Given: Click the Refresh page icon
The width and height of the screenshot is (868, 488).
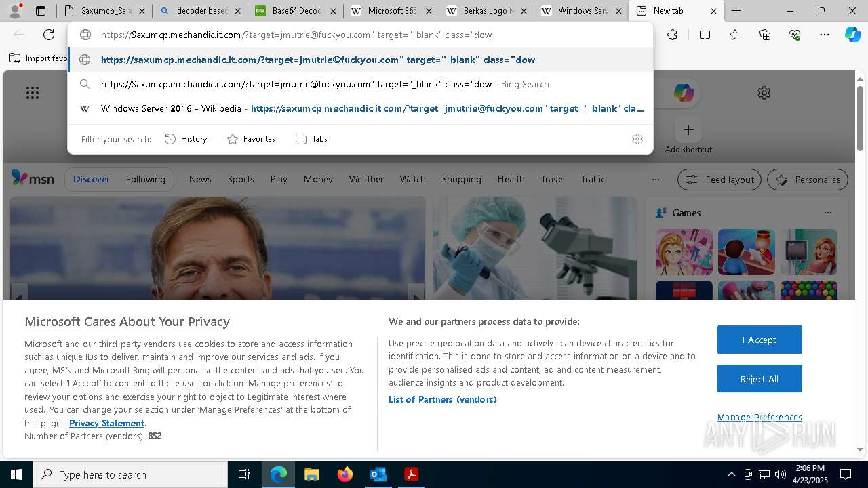Looking at the screenshot, I should pos(49,35).
